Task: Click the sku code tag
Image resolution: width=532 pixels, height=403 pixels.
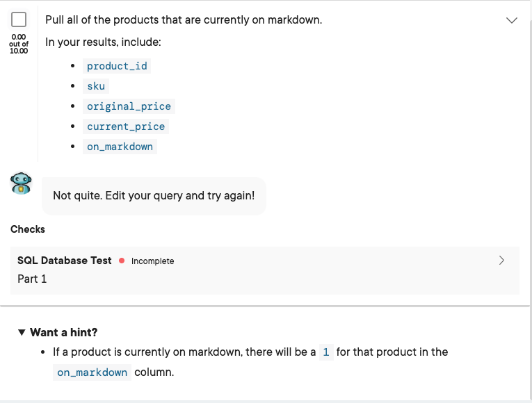Action: coord(96,86)
